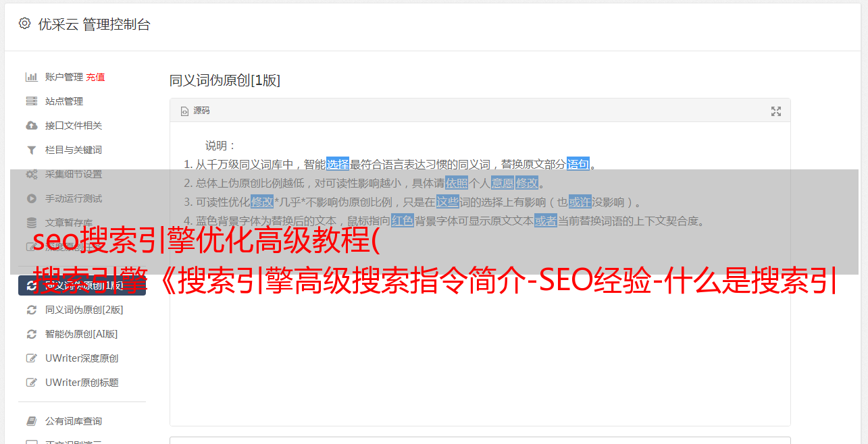Click the book icon for 公有词库查询
This screenshot has height=444, width=868.
(x=31, y=421)
